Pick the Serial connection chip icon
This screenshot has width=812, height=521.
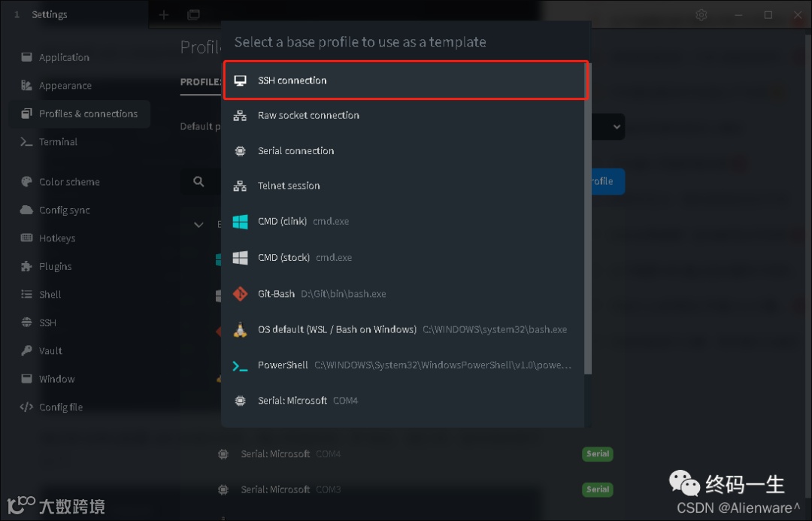point(240,151)
